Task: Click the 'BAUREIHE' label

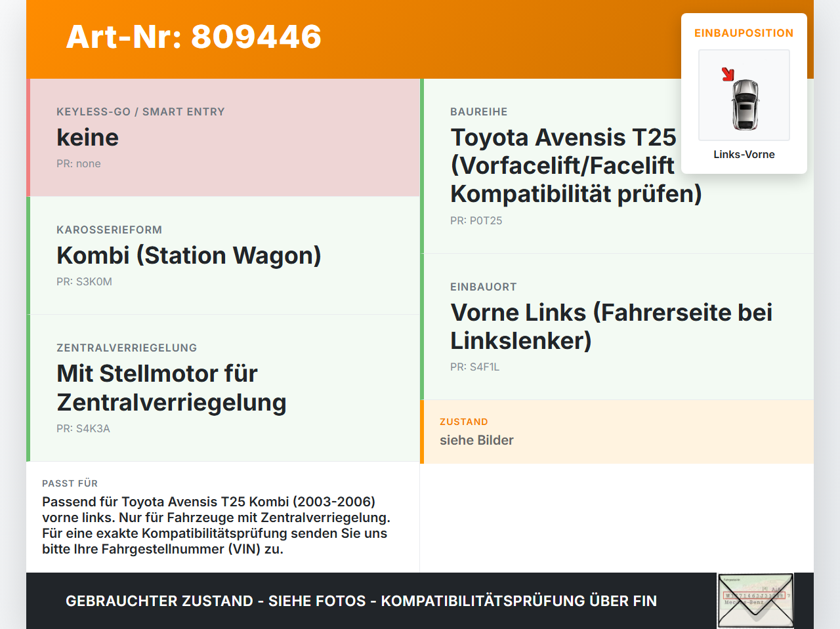Action: (x=479, y=112)
